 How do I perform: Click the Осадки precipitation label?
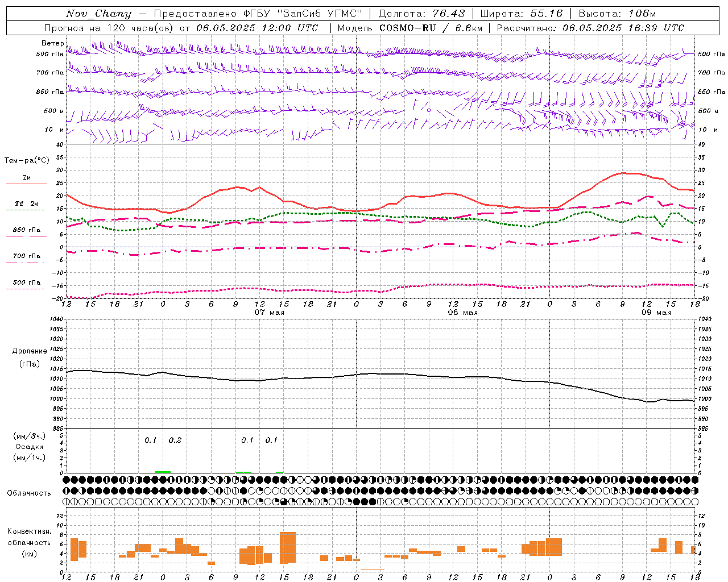[x=30, y=447]
